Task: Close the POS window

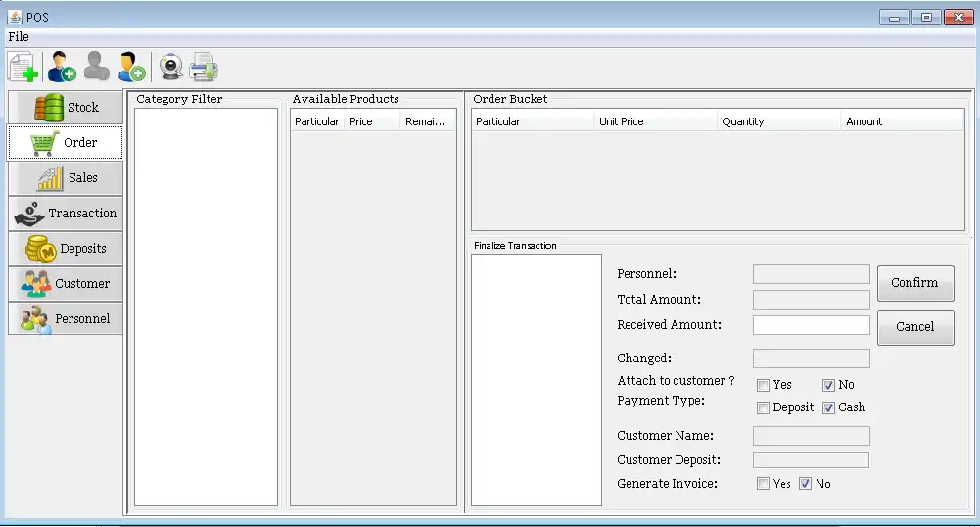Action: coord(958,18)
